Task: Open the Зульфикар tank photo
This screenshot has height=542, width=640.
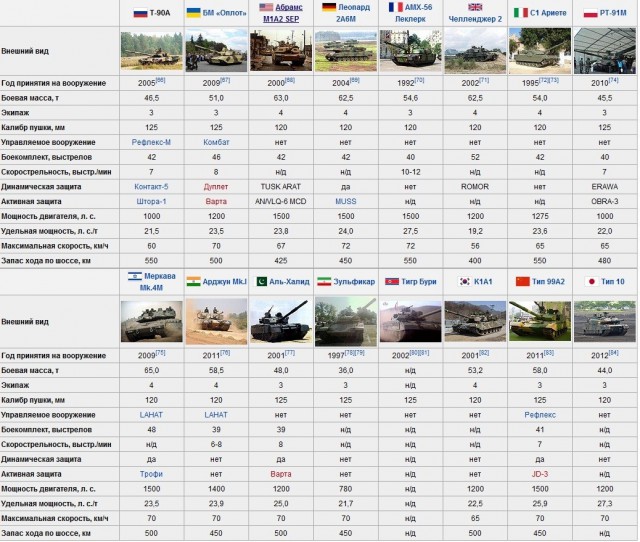Action: (346, 322)
